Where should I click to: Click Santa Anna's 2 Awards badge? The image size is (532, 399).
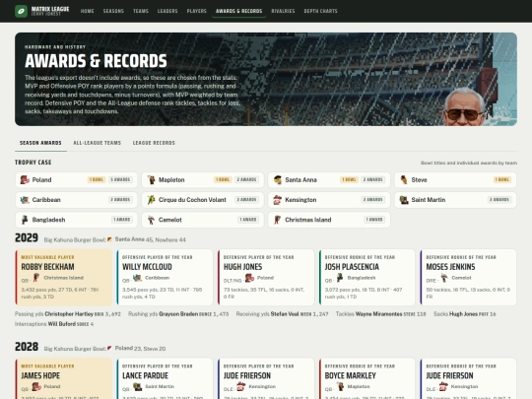[372, 179]
